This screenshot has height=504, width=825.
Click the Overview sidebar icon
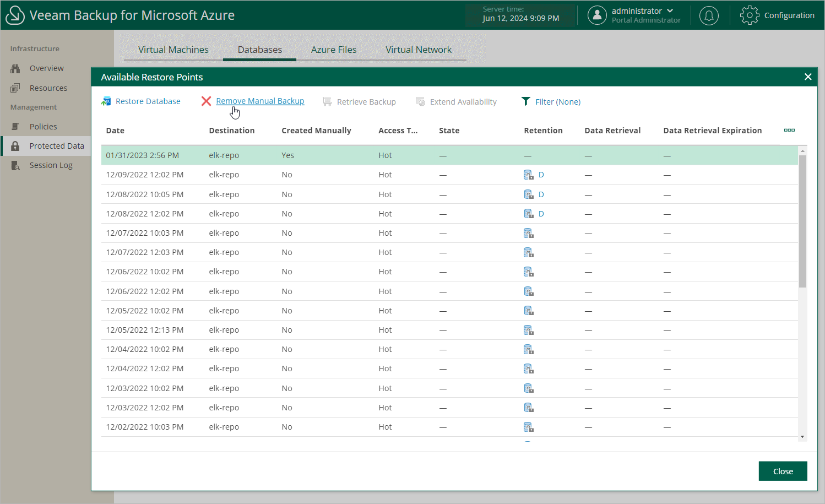pyautogui.click(x=15, y=68)
